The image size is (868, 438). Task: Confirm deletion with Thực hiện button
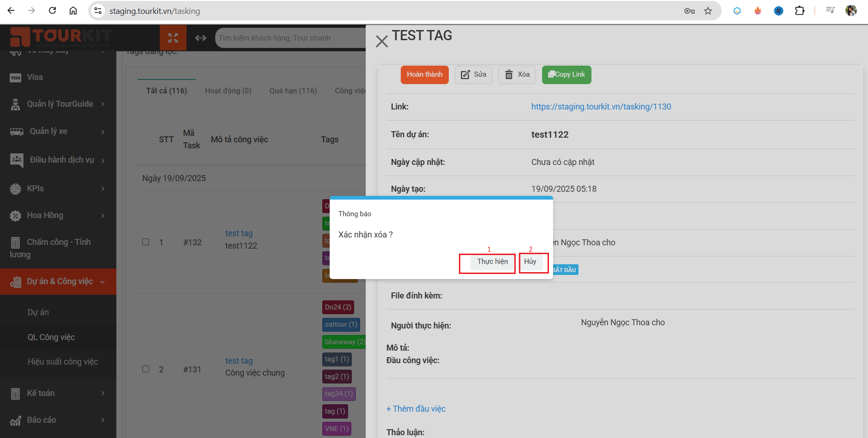coord(492,262)
